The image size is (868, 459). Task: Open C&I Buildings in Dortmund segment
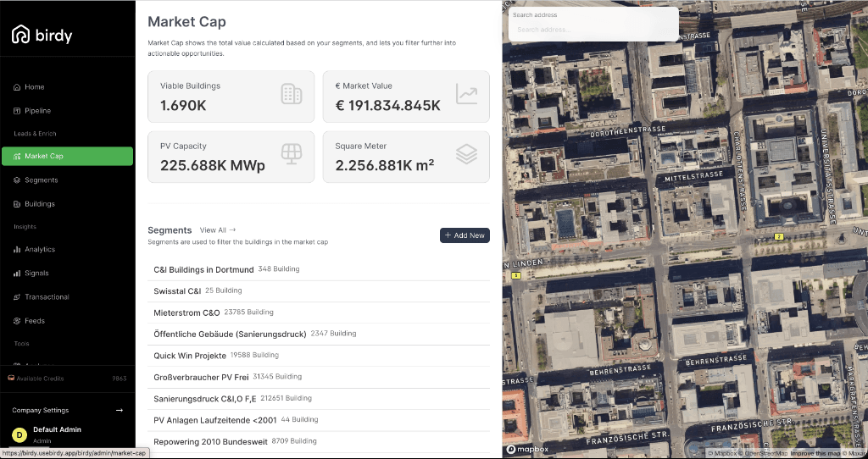(x=319, y=269)
